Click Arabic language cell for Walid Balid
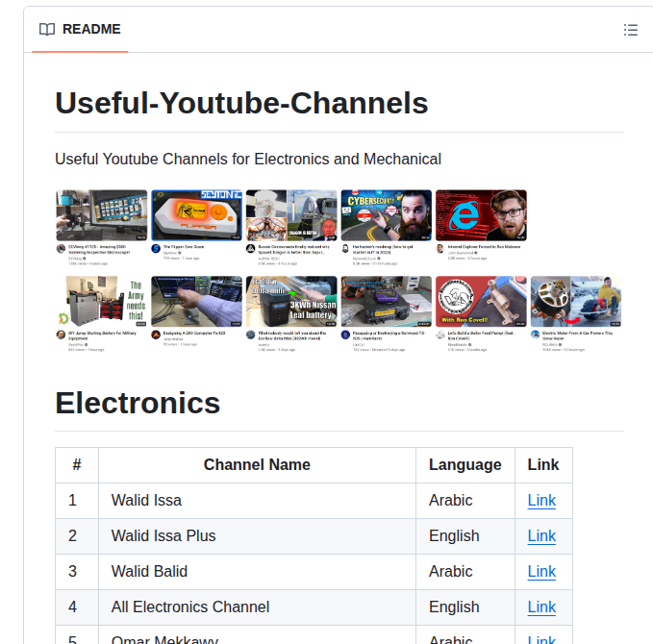653x644 pixels. coord(465,572)
